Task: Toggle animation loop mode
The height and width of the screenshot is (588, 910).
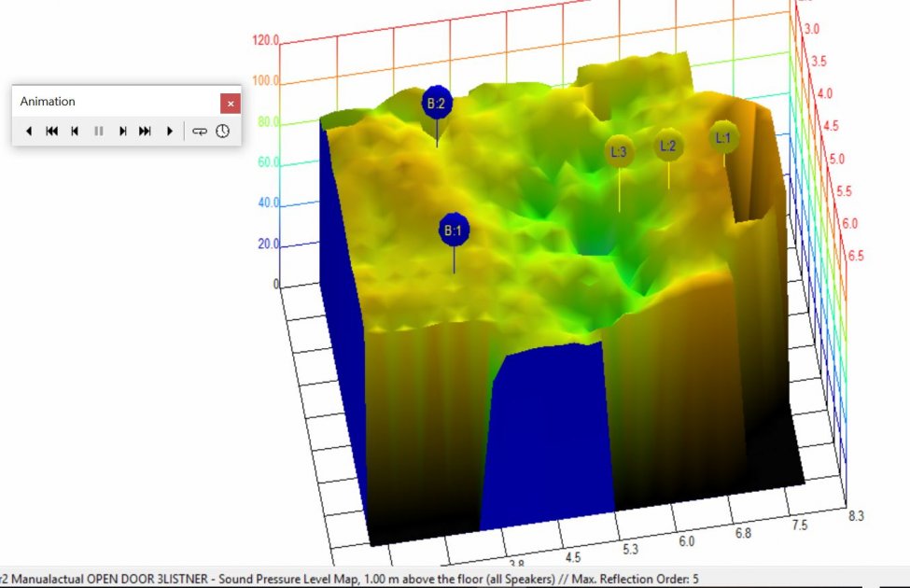Action: point(200,132)
